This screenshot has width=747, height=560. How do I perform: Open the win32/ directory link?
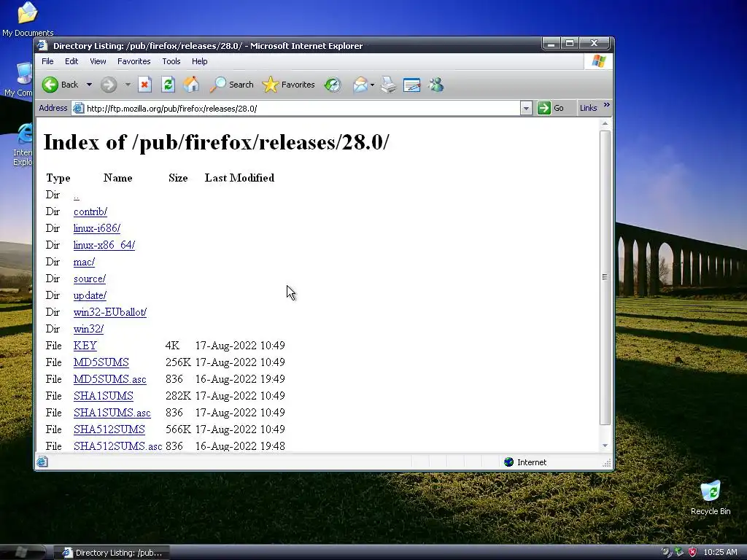coord(88,329)
